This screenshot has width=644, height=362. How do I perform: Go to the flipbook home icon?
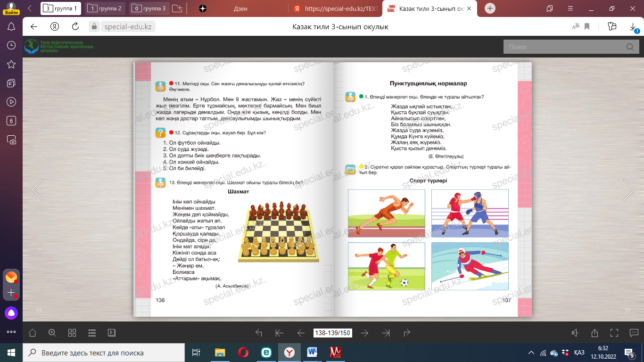[x=33, y=333]
